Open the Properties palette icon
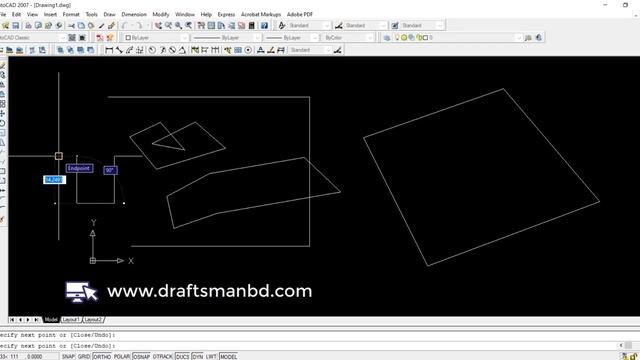The height and width of the screenshot is (360, 640). coord(201,25)
